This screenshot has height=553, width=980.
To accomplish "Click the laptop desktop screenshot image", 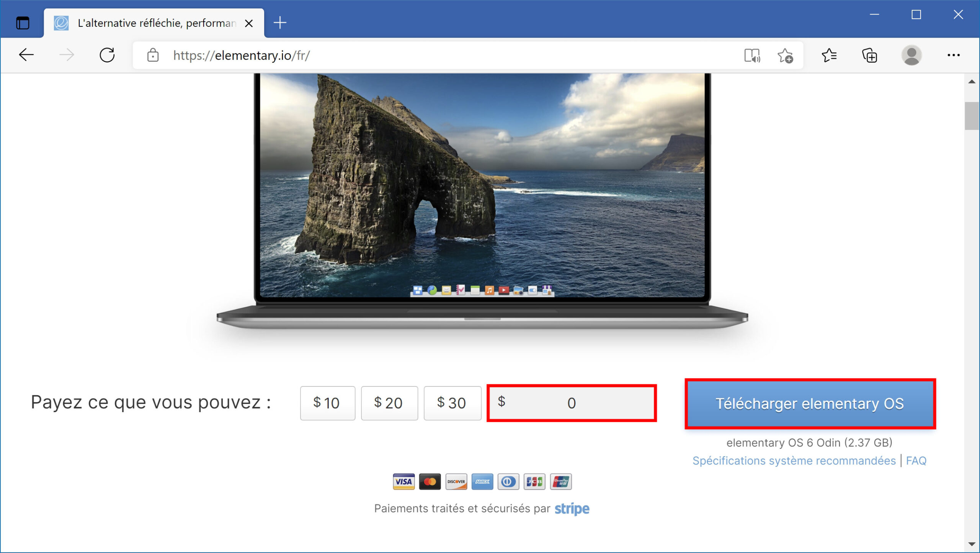I will coord(482,185).
